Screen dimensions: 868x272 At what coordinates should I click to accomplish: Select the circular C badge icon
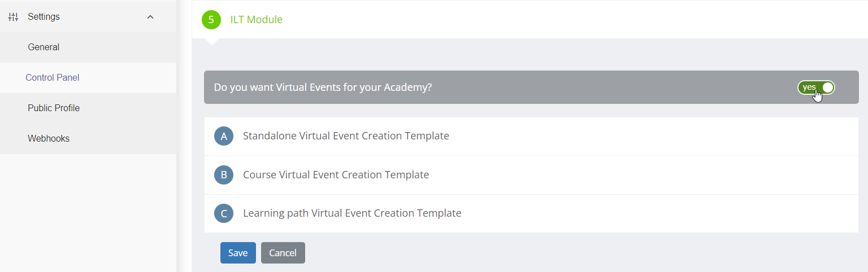point(224,213)
